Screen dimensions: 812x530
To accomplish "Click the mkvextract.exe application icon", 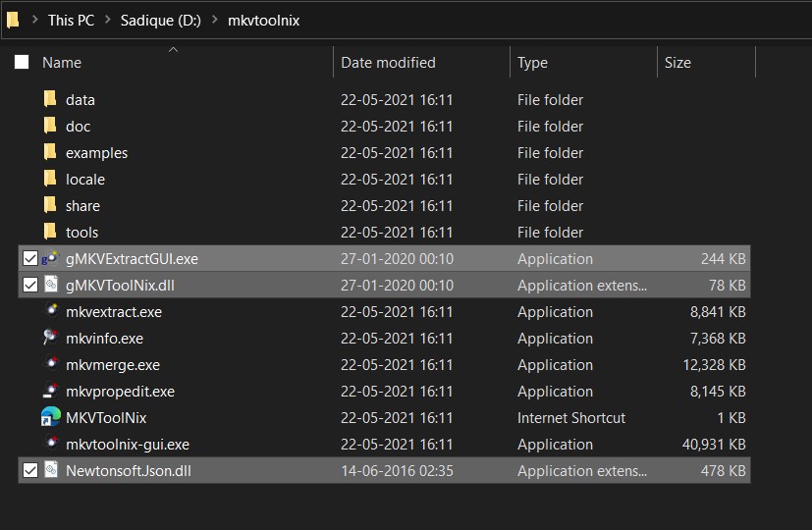I will point(51,310).
